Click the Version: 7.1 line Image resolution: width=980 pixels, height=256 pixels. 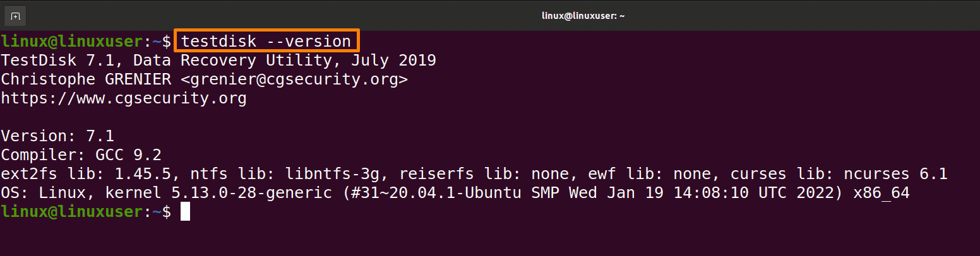tap(57, 136)
